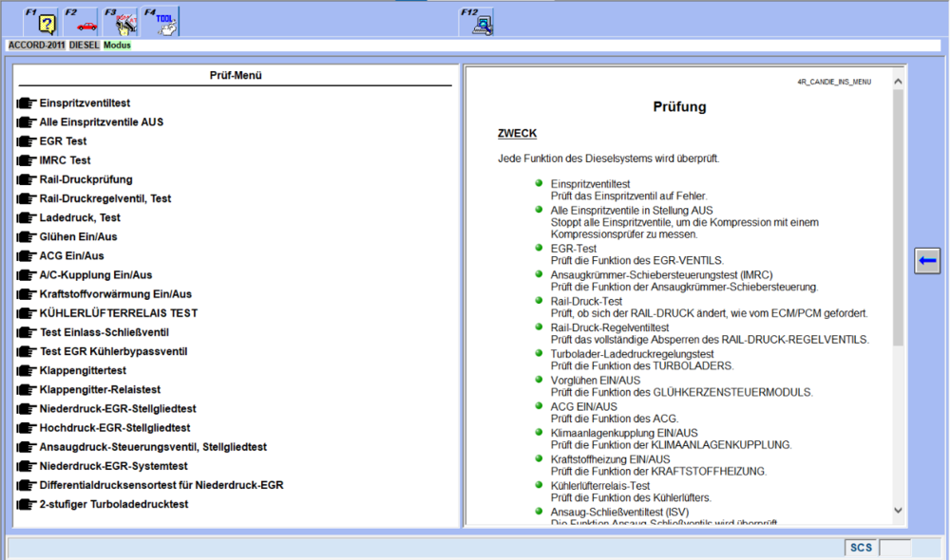Open the ACCORD-2011 tab
Image resolution: width=950 pixels, height=560 pixels.
36,45
